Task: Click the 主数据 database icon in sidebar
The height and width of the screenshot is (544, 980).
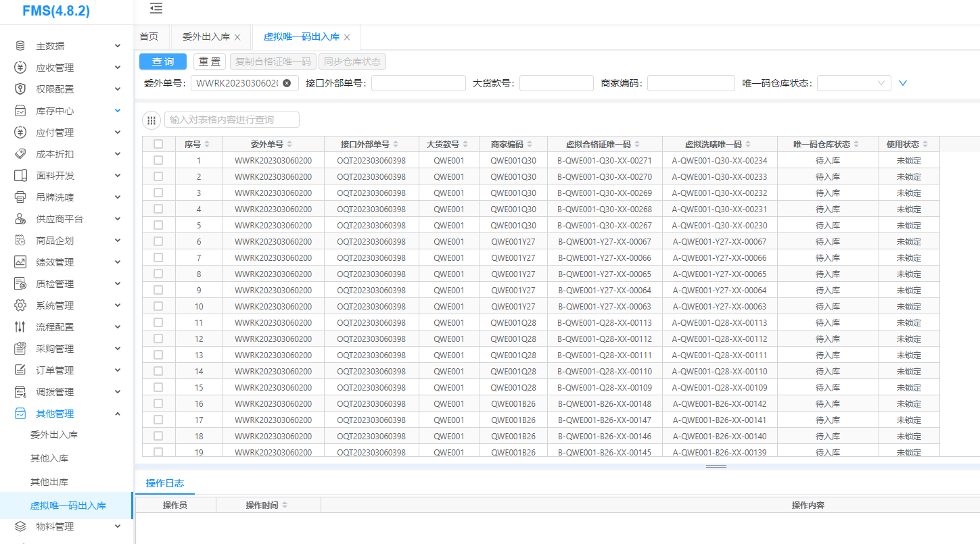Action: (20, 46)
